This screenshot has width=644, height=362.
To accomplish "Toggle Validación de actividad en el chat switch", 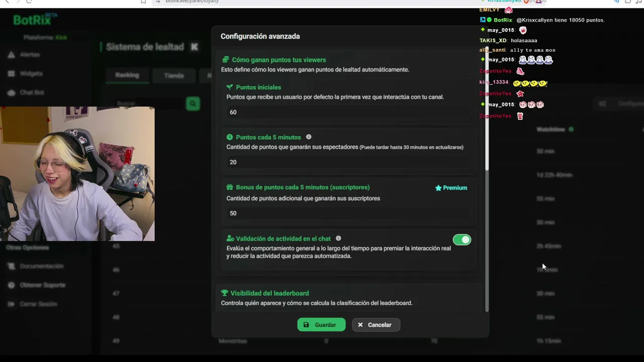I will click(x=462, y=240).
